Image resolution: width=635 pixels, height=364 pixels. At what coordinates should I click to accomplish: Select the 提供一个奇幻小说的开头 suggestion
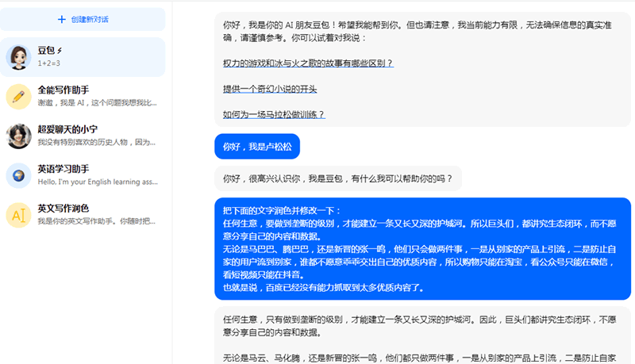[x=270, y=89]
